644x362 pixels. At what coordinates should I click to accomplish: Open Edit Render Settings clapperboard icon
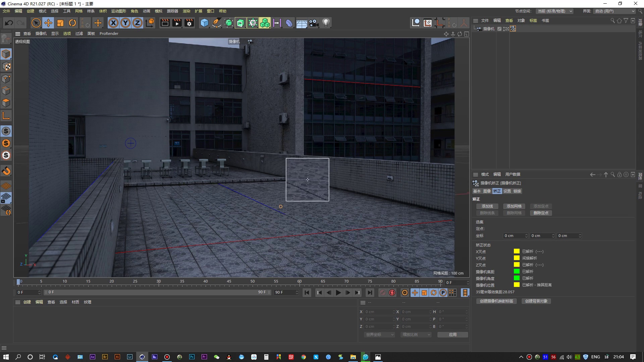point(189,23)
